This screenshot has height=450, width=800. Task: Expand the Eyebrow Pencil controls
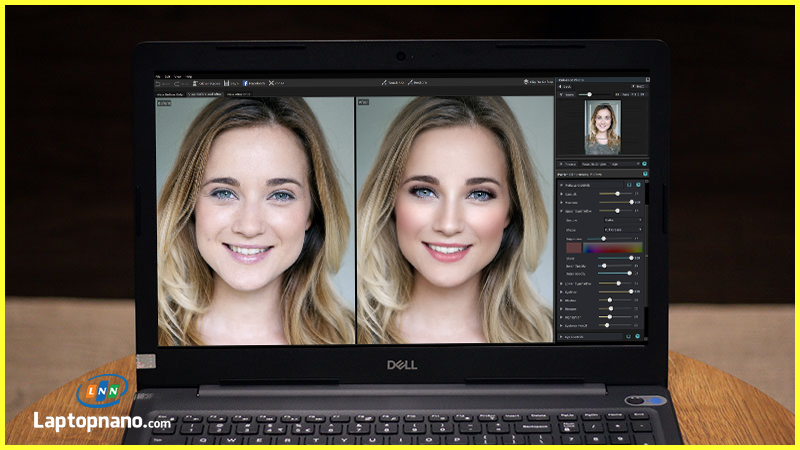tap(562, 326)
